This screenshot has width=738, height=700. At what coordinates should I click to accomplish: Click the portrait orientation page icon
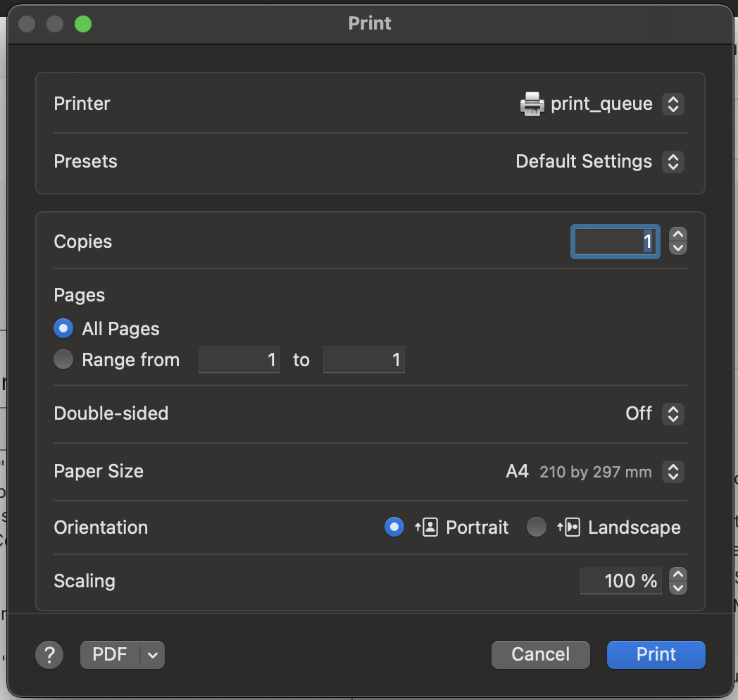427,527
